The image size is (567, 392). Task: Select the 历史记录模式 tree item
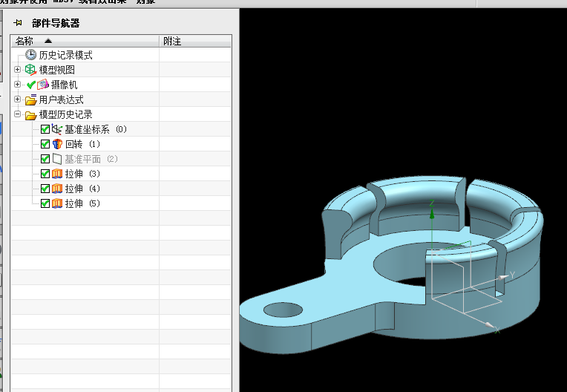coord(65,55)
